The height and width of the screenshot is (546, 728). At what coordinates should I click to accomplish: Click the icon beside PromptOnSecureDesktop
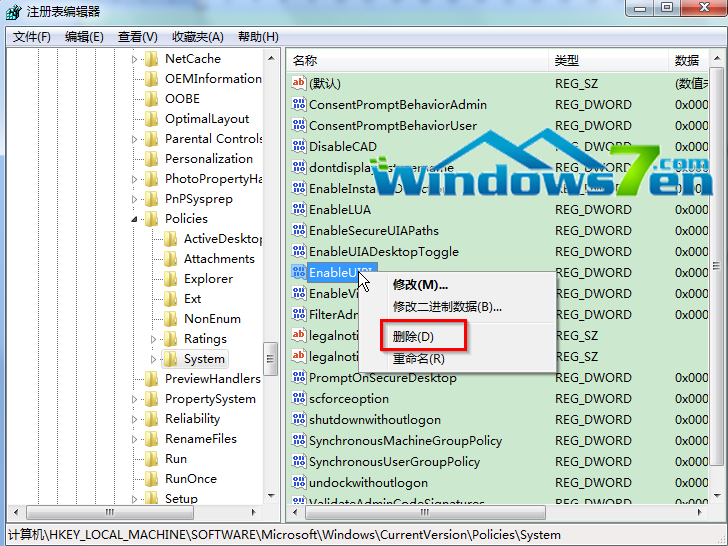click(x=298, y=378)
